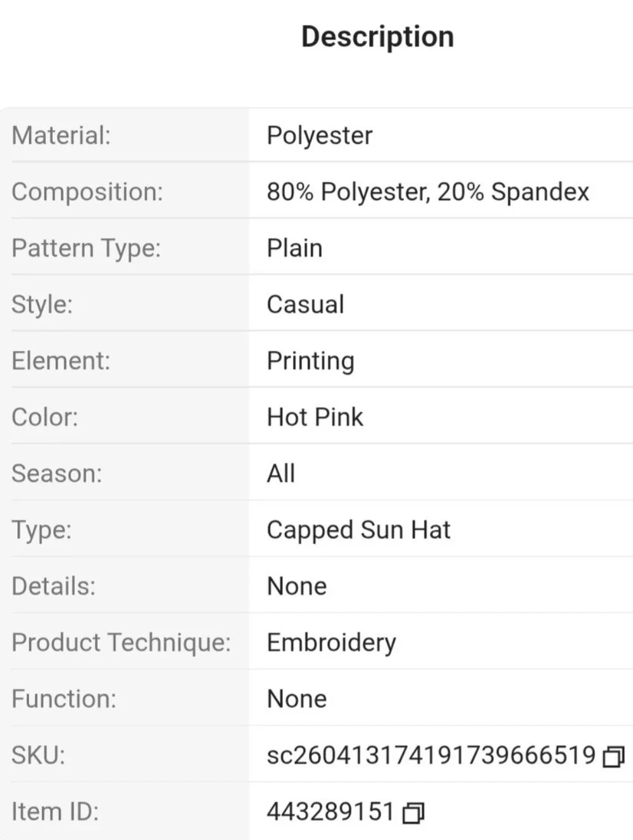
Task: Select the Season value All
Action: click(281, 473)
